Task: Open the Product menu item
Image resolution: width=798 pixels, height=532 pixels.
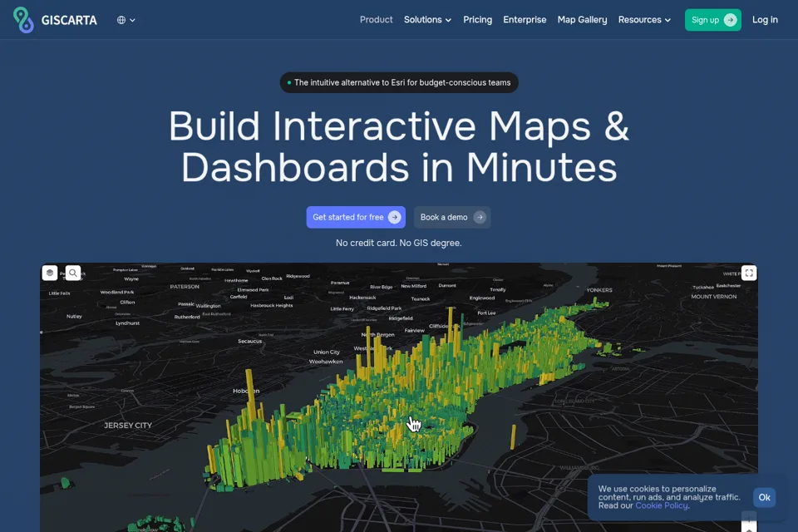Action: pyautogui.click(x=376, y=20)
